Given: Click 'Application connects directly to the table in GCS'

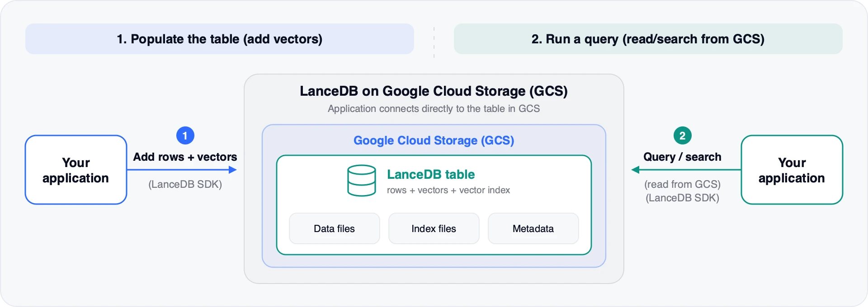Looking at the screenshot, I should 434,109.
